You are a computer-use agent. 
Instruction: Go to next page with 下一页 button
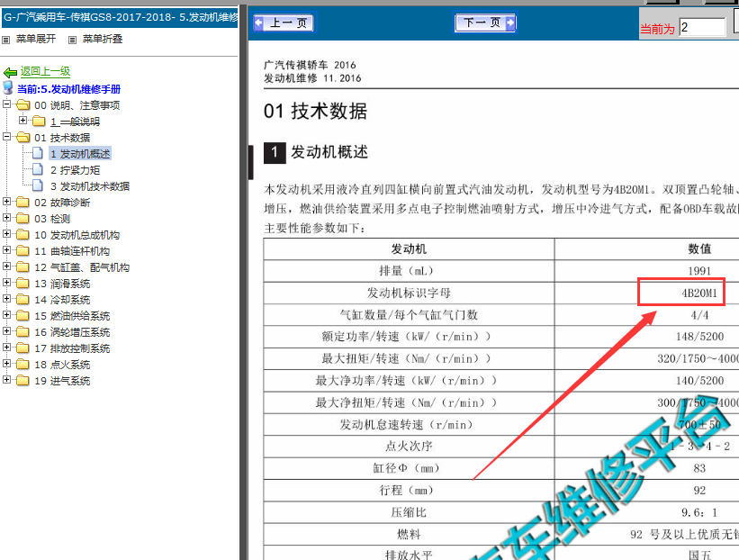(485, 23)
